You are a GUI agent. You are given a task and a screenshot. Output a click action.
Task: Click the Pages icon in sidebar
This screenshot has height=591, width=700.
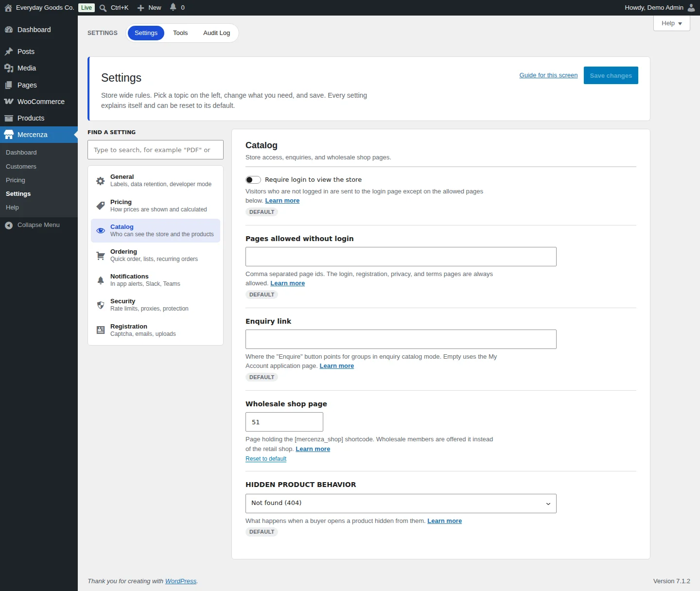[x=9, y=85]
